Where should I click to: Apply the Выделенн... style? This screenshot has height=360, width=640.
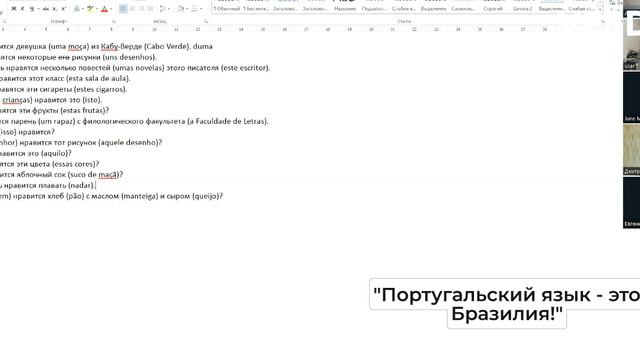click(552, 6)
